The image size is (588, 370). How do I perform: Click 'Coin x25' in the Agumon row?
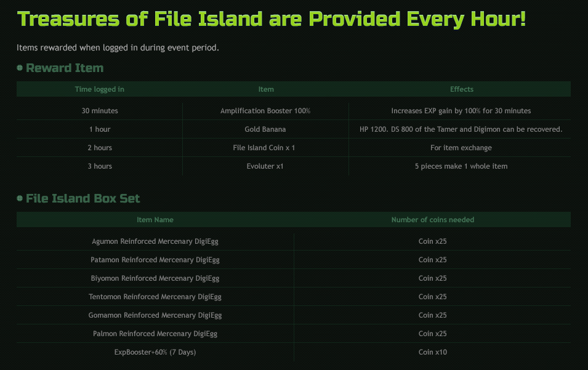432,241
